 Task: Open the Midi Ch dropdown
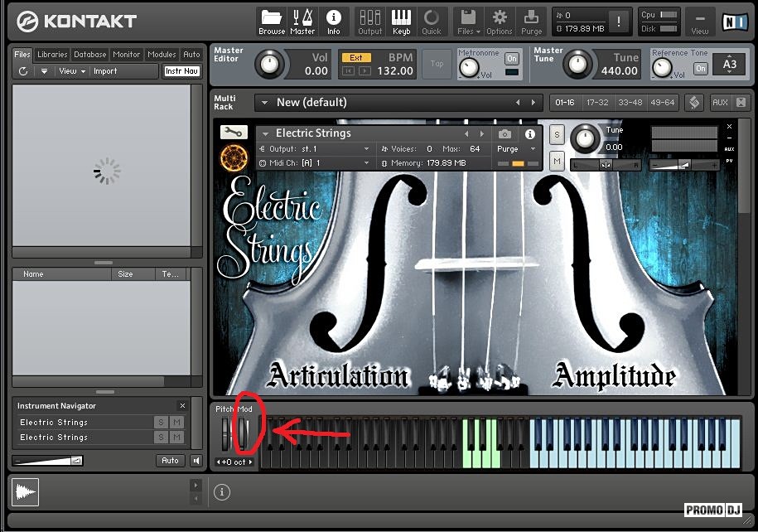click(366, 163)
